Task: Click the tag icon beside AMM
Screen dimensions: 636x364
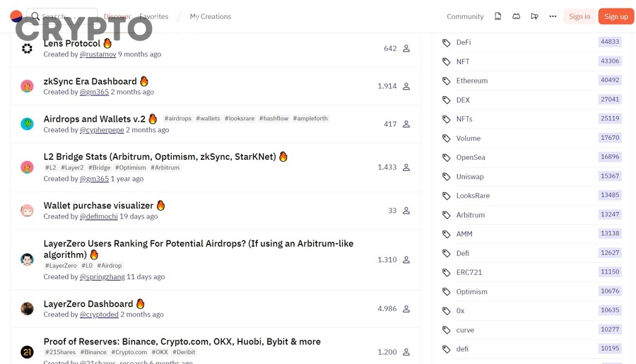Action: [x=446, y=234]
